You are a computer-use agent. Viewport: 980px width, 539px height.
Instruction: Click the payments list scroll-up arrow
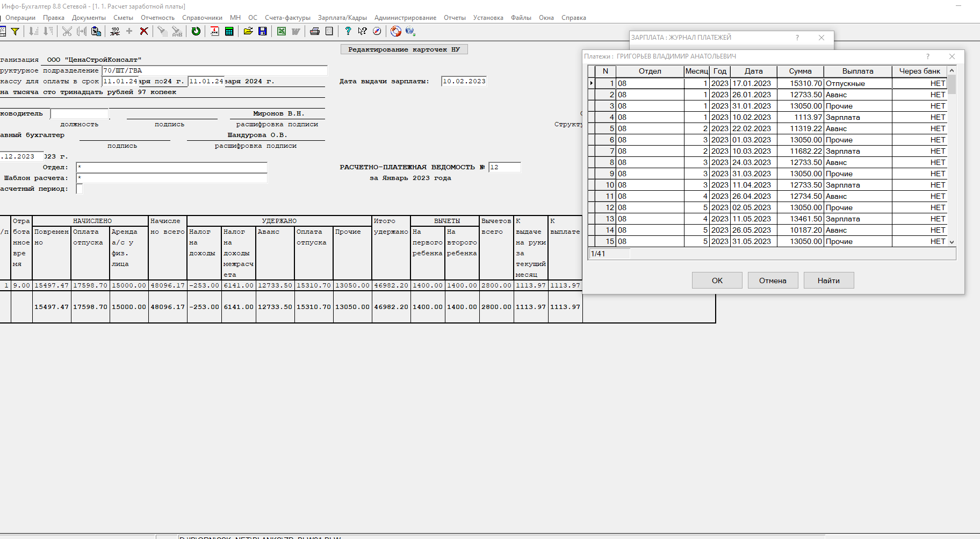(x=952, y=70)
